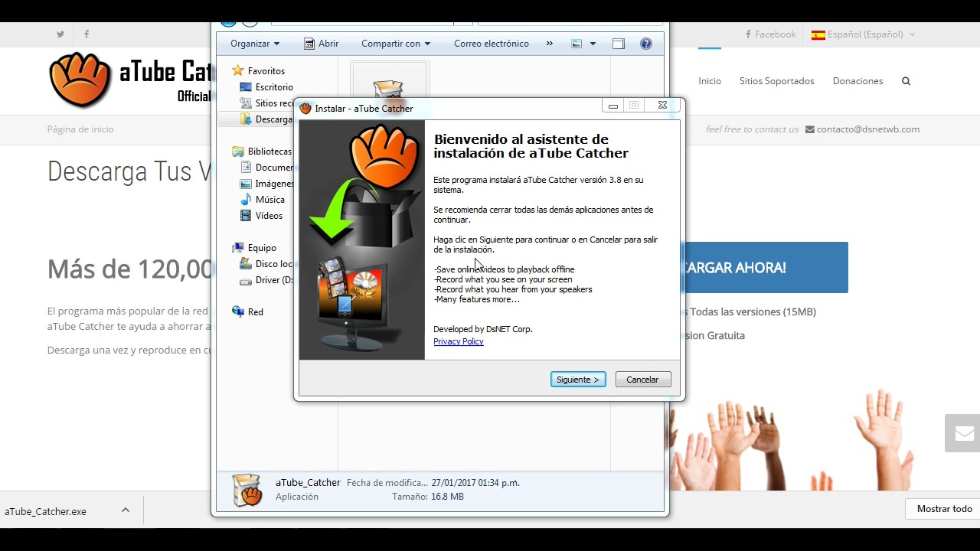Viewport: 980px width, 551px height.
Task: Click the Siguiente button in the installer
Action: coord(578,380)
